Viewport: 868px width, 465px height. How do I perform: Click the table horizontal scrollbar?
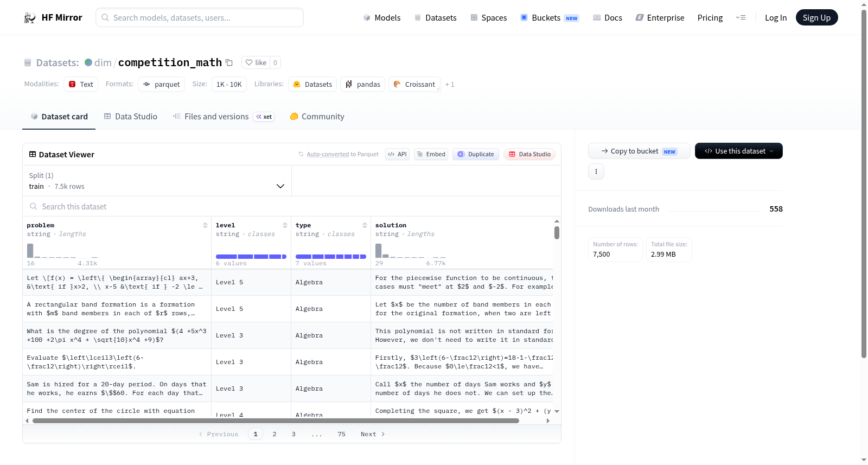(276, 421)
